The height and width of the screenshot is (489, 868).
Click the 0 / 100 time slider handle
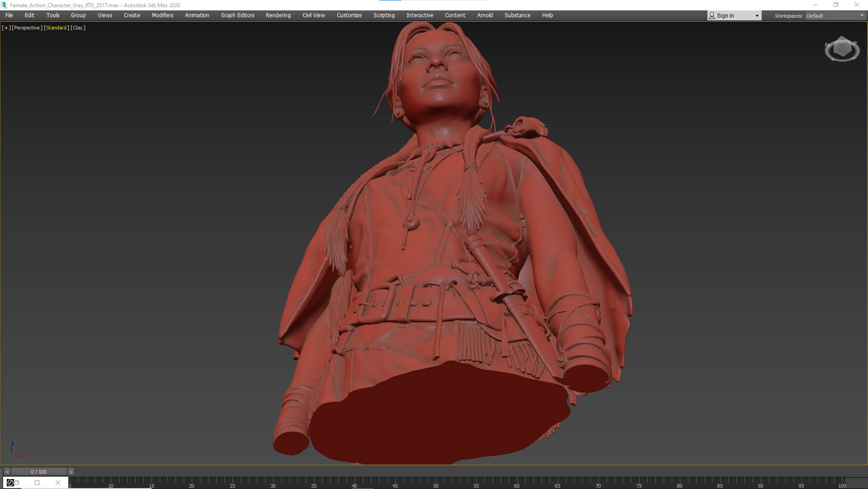[39, 472]
